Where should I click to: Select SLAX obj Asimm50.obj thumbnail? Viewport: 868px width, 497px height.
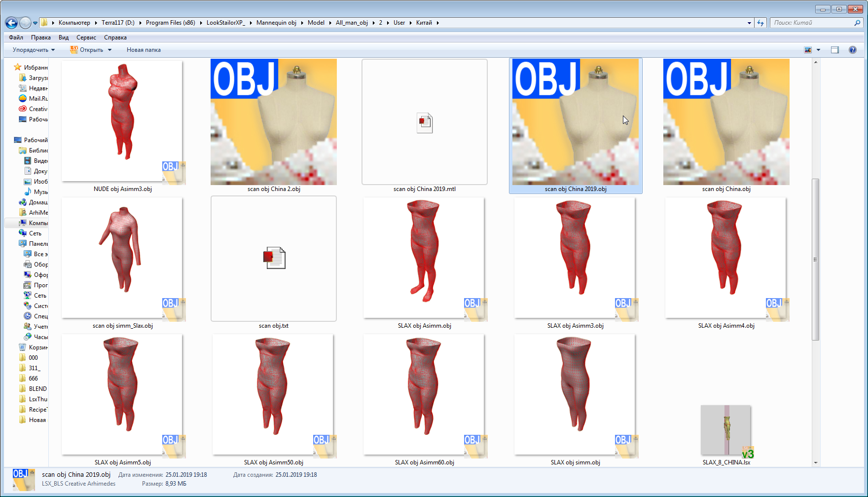[x=274, y=395]
